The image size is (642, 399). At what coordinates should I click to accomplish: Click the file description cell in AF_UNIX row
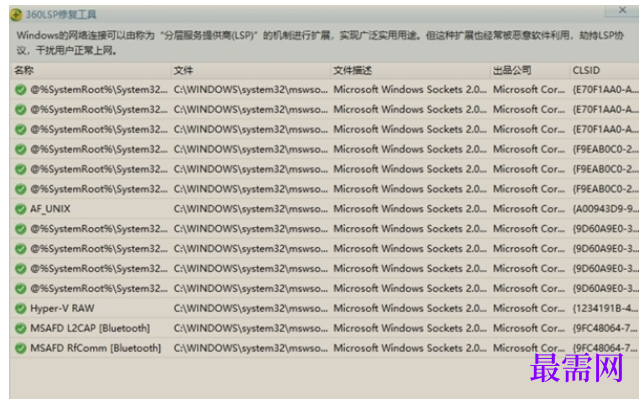click(410, 209)
